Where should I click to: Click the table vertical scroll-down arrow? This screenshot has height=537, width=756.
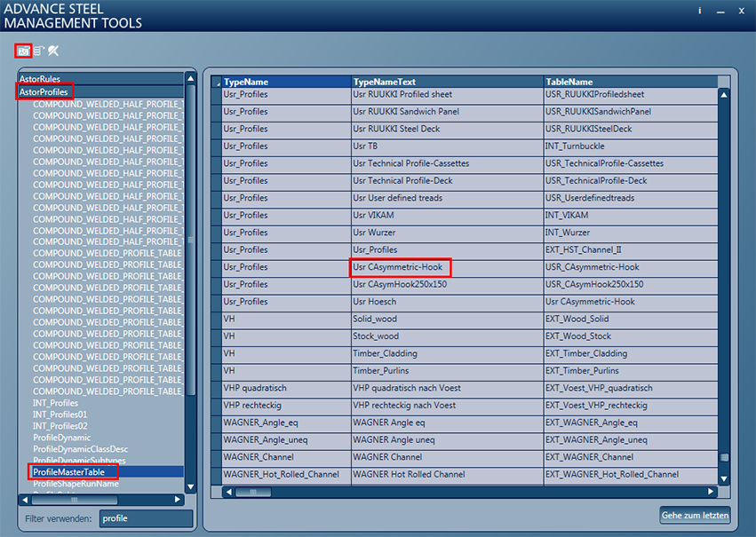[x=724, y=478]
